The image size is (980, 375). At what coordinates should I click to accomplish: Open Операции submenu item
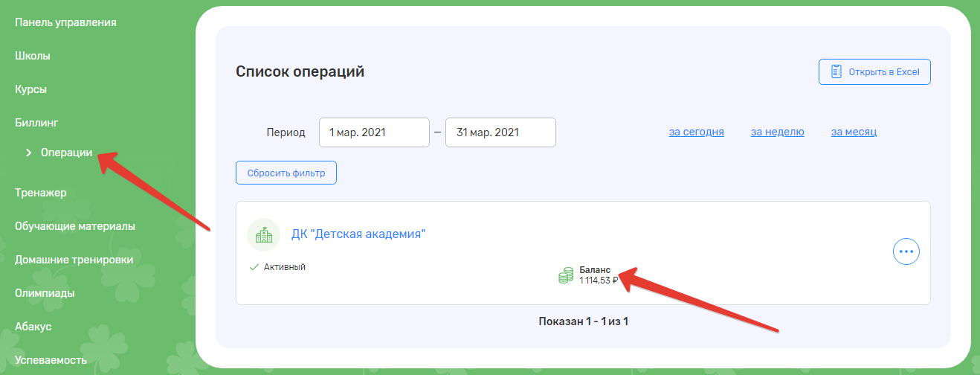[67, 153]
